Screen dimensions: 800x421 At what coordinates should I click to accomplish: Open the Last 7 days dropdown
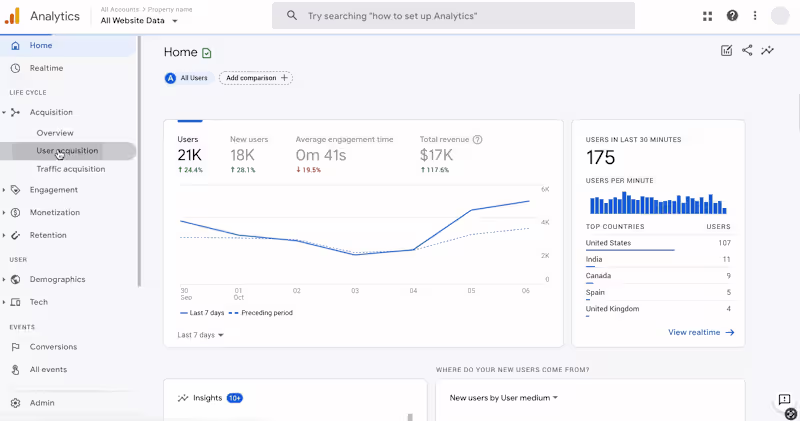pos(200,335)
